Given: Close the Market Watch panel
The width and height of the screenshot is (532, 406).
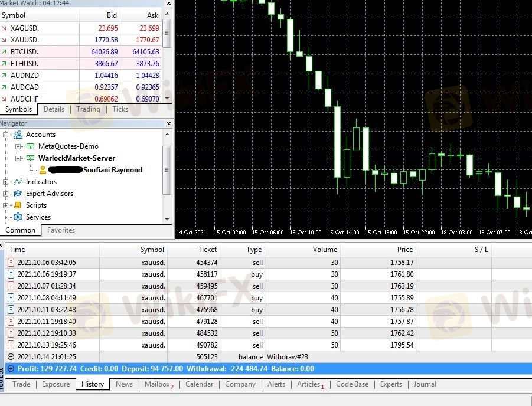Looking at the screenshot, I should [169, 3].
